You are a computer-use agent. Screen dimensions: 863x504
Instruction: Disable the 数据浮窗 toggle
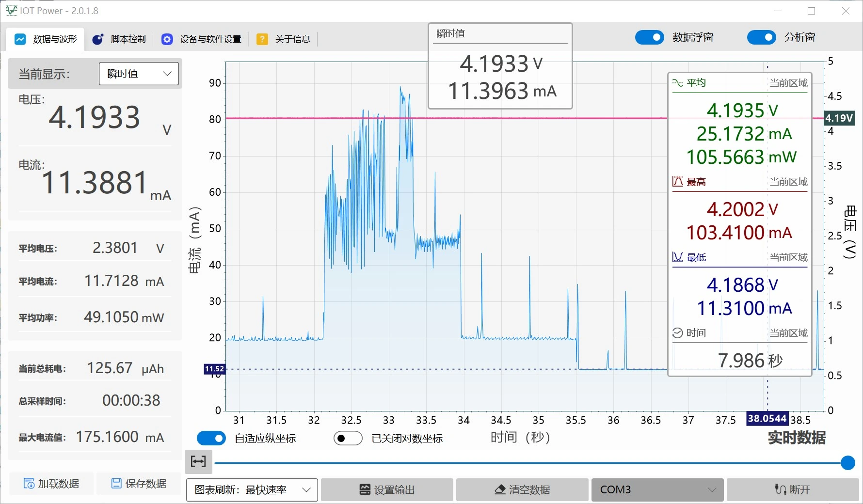click(650, 37)
